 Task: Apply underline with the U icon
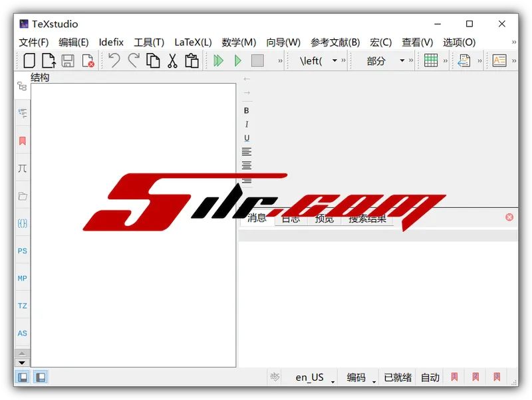click(247, 138)
